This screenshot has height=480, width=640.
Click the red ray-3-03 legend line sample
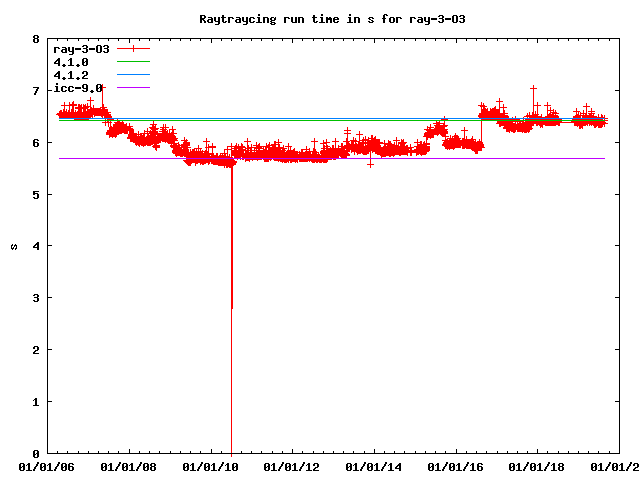click(x=133, y=48)
